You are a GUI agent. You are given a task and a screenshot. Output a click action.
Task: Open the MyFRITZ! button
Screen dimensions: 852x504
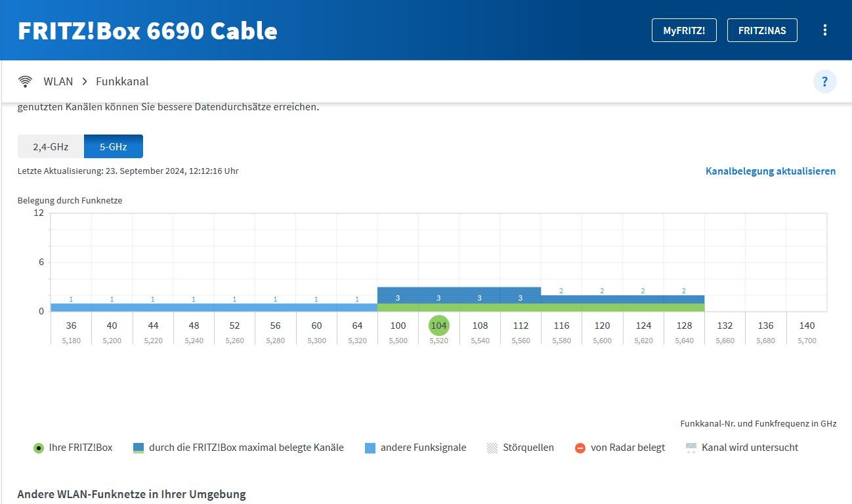pyautogui.click(x=683, y=30)
